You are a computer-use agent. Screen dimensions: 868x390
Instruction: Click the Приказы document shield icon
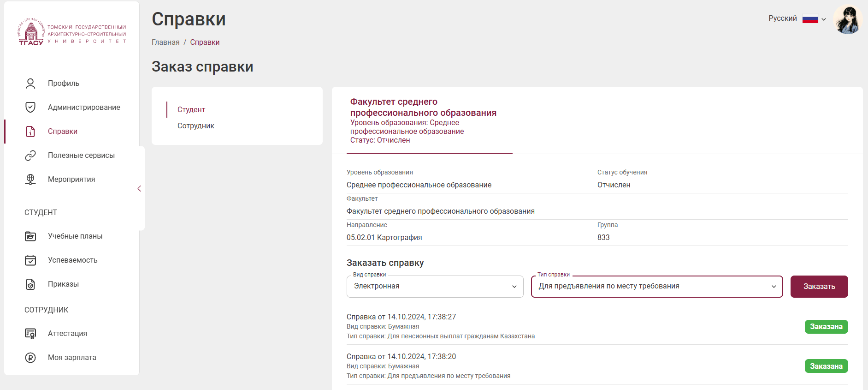(x=30, y=284)
